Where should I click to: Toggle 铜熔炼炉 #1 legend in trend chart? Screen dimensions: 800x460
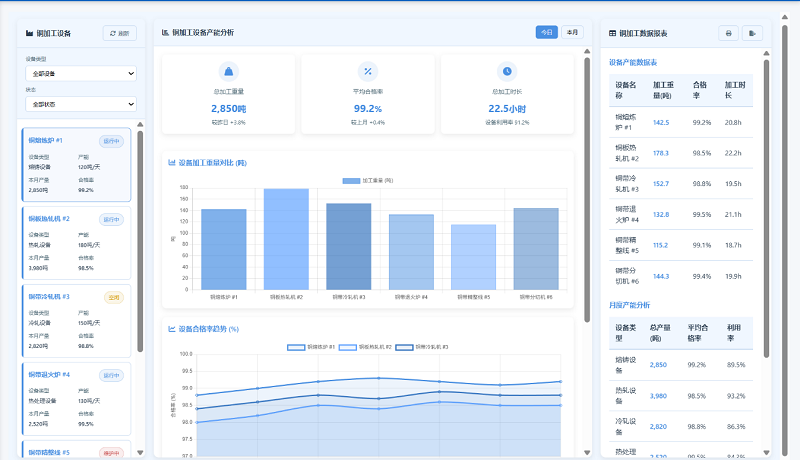click(310, 347)
